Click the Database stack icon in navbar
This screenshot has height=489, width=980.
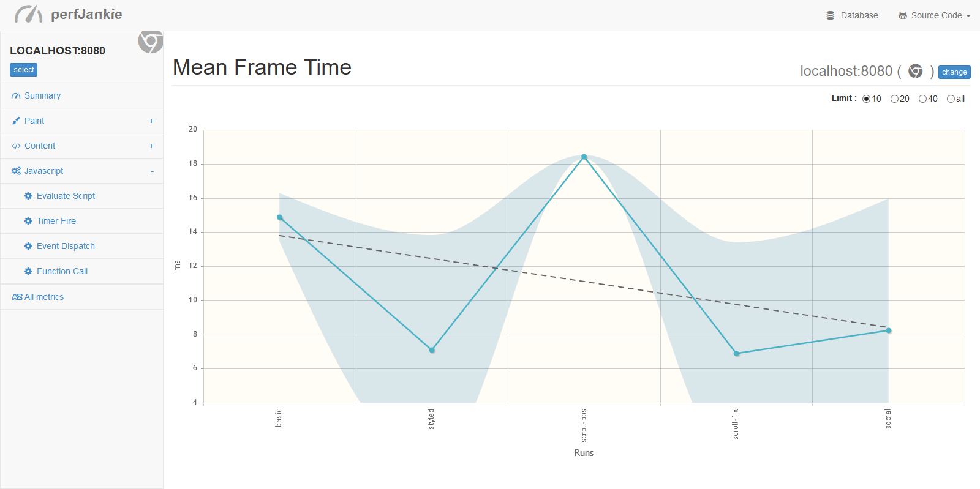pyautogui.click(x=830, y=15)
